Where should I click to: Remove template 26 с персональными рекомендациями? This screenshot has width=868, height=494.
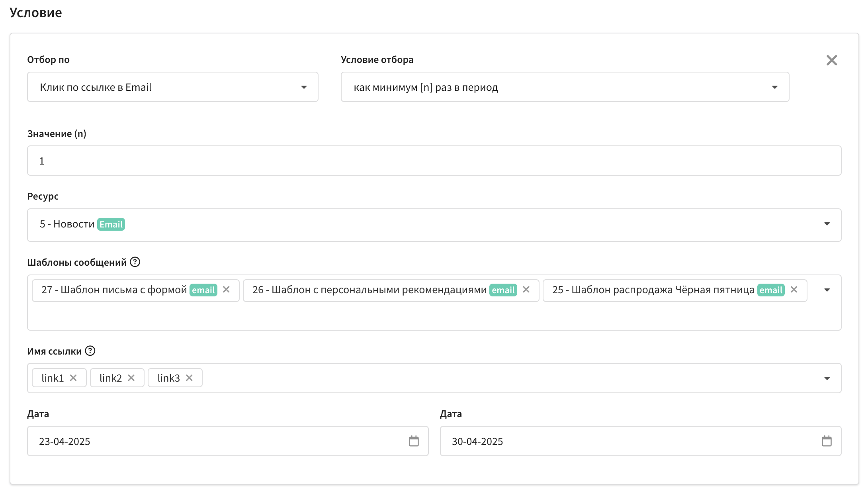[526, 290]
